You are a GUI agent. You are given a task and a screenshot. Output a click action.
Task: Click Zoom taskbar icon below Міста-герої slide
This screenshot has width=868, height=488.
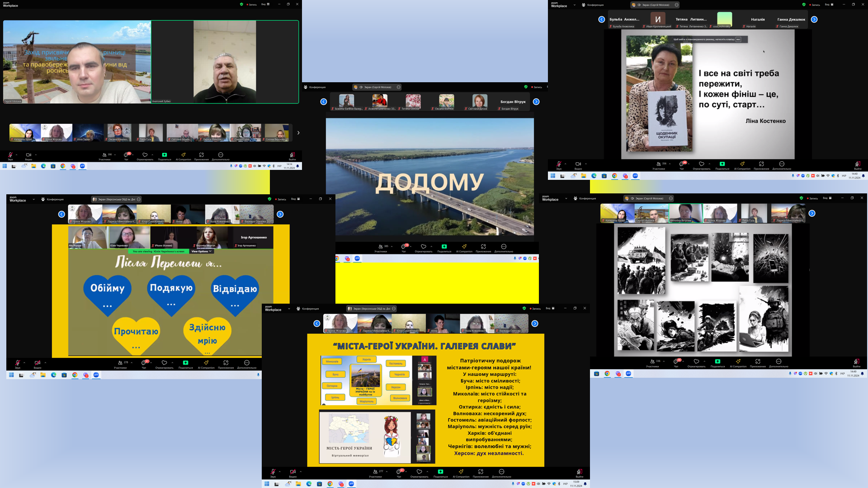[x=351, y=484]
